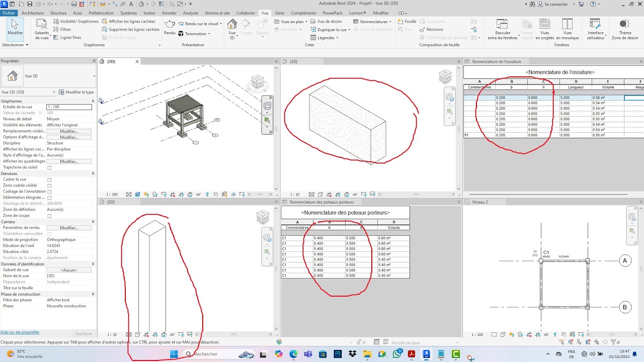Open Gabarits de vues dropdown
This screenshot has height=362, width=644.
42,30
